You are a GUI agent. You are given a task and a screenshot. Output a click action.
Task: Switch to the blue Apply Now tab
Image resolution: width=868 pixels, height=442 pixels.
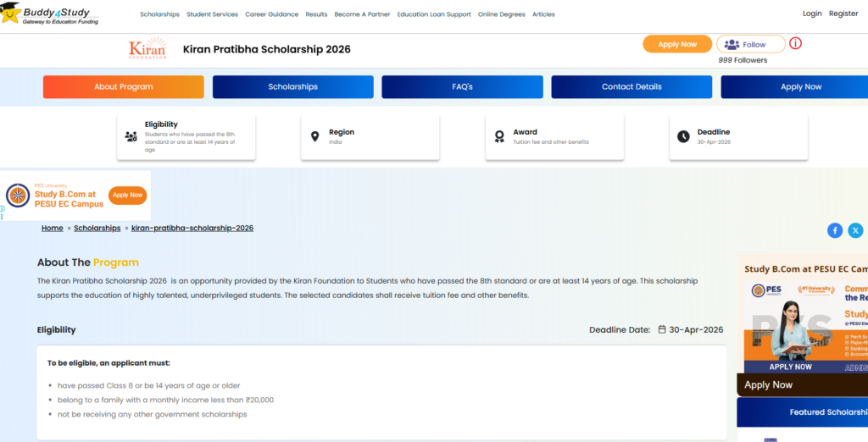point(794,87)
